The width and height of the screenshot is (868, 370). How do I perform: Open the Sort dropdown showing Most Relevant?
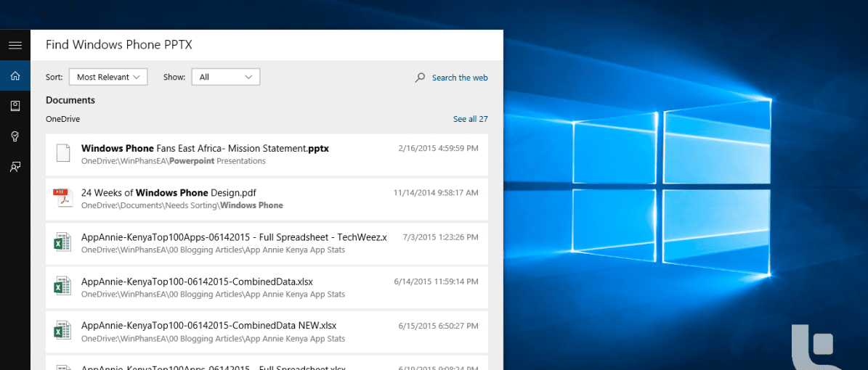click(x=108, y=78)
